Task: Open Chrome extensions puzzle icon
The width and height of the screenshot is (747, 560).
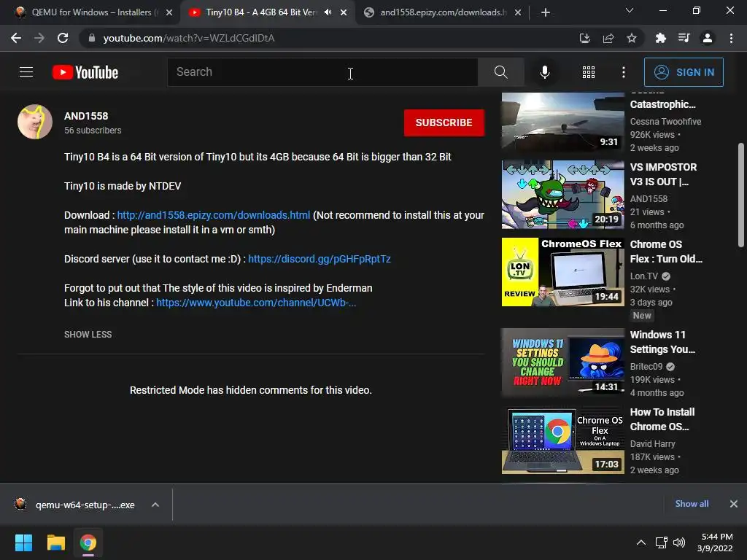Action: pyautogui.click(x=661, y=38)
